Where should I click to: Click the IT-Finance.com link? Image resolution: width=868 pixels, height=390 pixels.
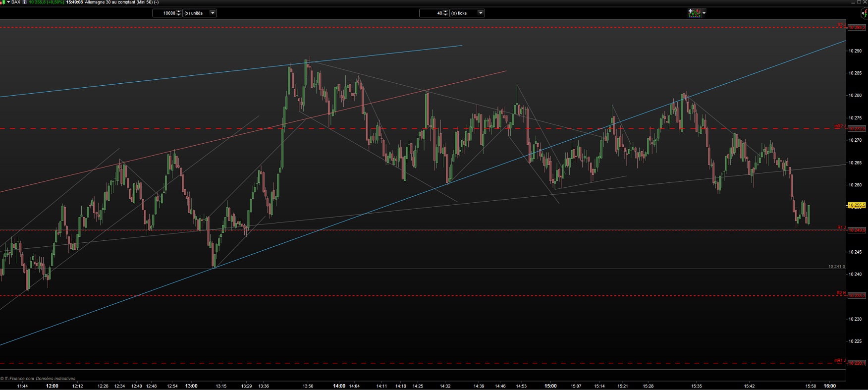19,379
